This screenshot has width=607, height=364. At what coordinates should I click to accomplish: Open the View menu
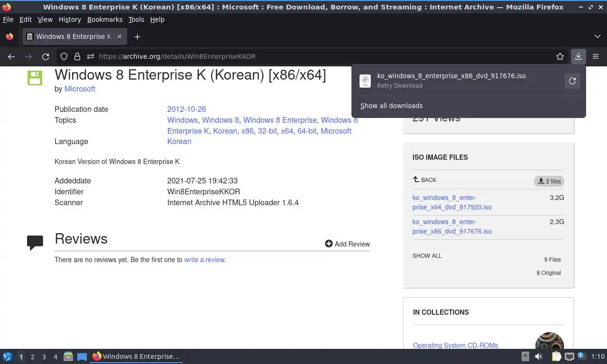(x=45, y=19)
